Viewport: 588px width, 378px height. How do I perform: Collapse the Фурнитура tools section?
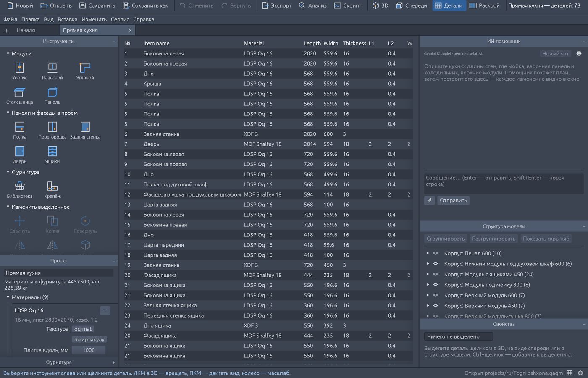click(8, 172)
